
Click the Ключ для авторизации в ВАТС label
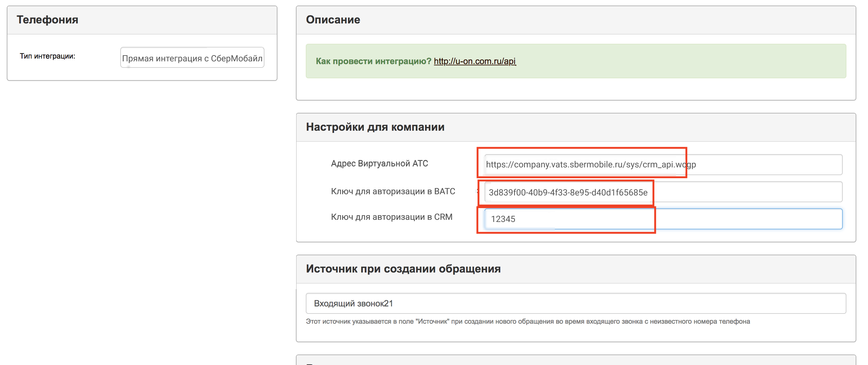pyautogui.click(x=393, y=191)
